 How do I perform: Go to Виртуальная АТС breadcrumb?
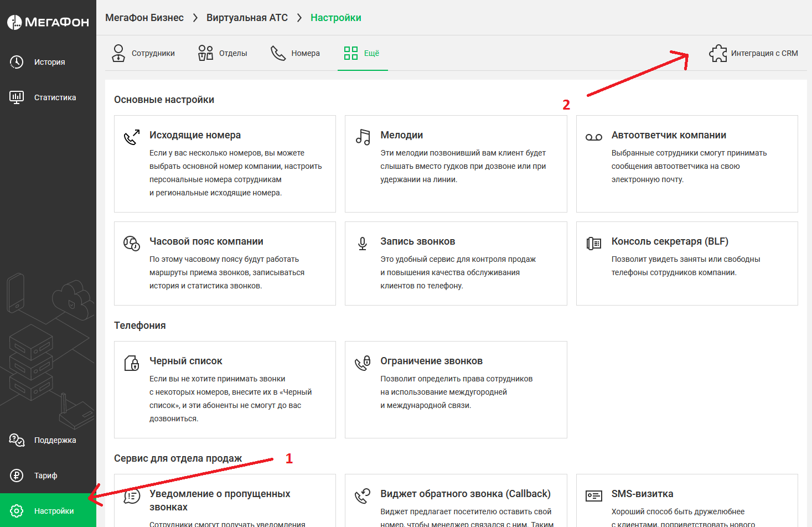(247, 18)
